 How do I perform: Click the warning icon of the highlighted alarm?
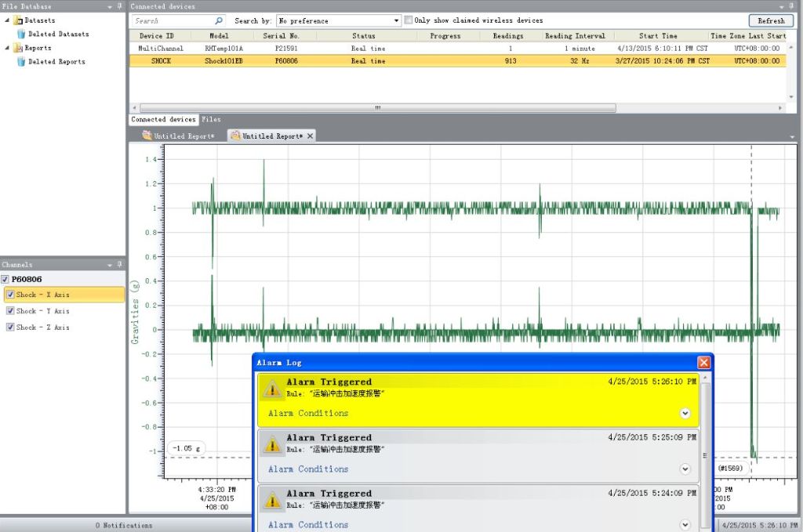coord(272,389)
